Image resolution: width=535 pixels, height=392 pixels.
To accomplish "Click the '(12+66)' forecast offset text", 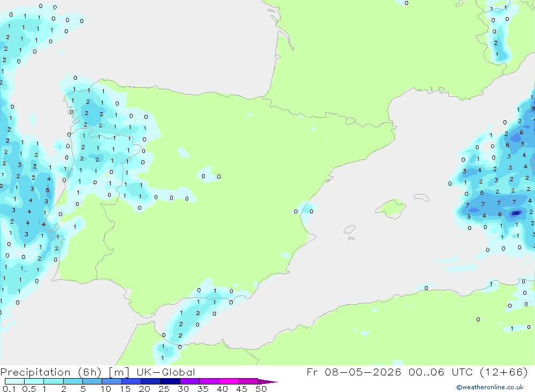I will [x=503, y=372].
